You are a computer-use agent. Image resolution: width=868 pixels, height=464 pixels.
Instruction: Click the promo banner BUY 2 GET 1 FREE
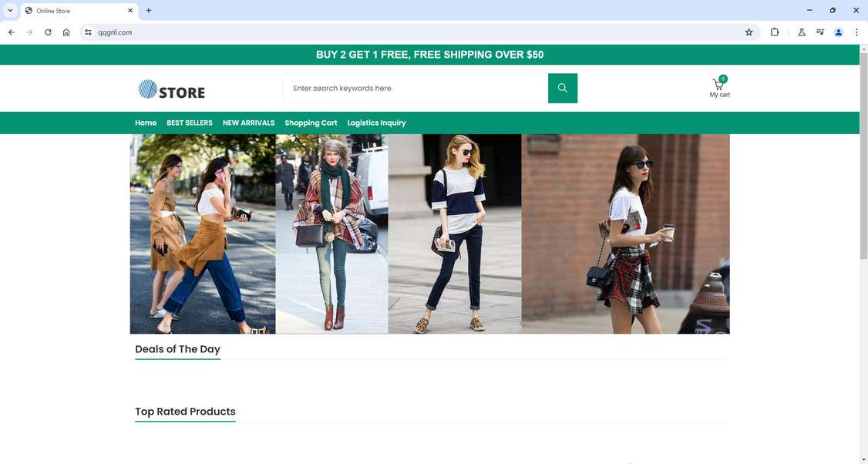coord(429,55)
